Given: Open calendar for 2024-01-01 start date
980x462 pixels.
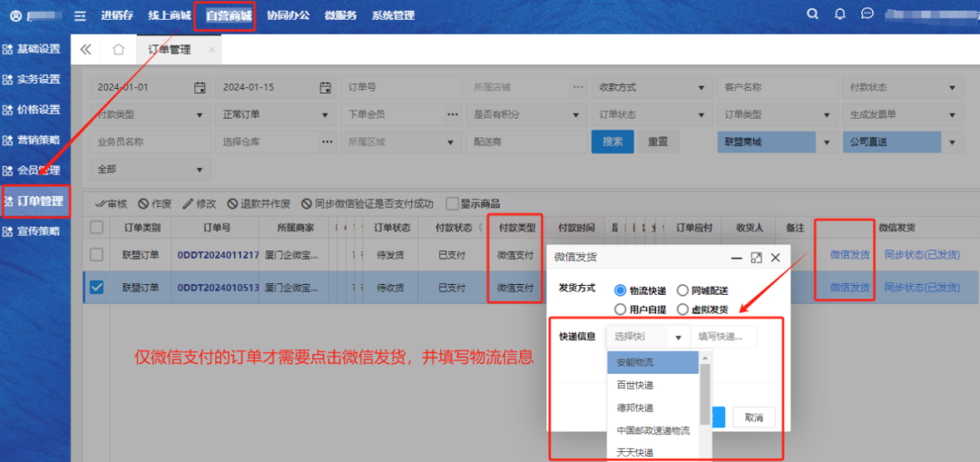Looking at the screenshot, I should (x=200, y=88).
